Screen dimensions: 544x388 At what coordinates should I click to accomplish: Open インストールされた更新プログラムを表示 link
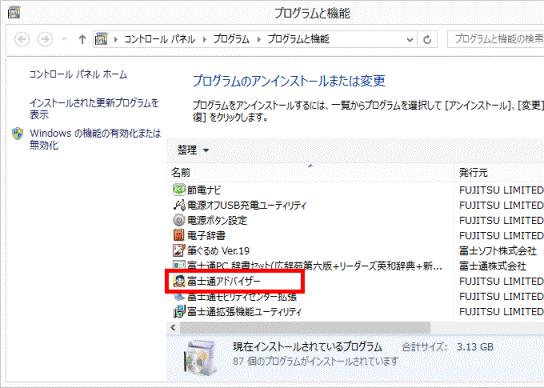[94, 109]
